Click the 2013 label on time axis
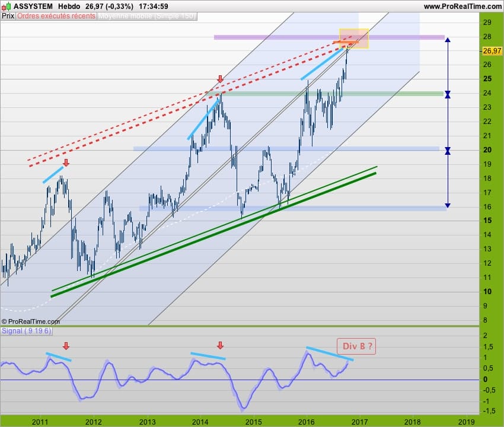This screenshot has width=504, height=427. coord(147,422)
